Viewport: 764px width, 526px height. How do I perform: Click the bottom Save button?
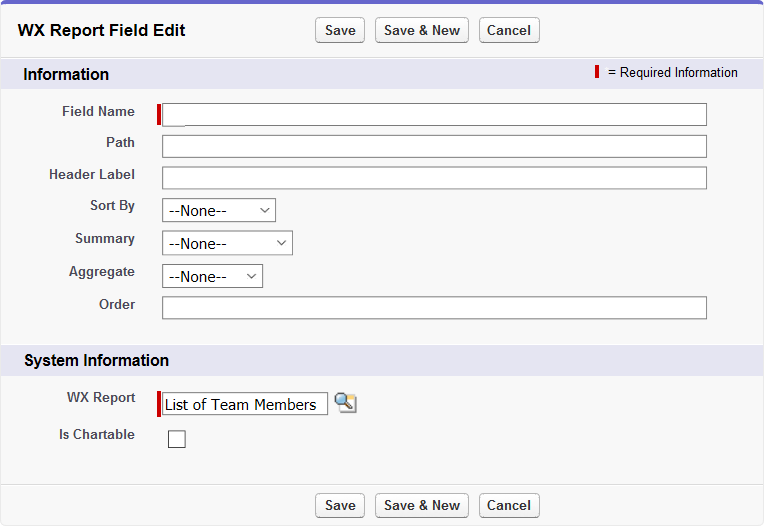pyautogui.click(x=340, y=505)
